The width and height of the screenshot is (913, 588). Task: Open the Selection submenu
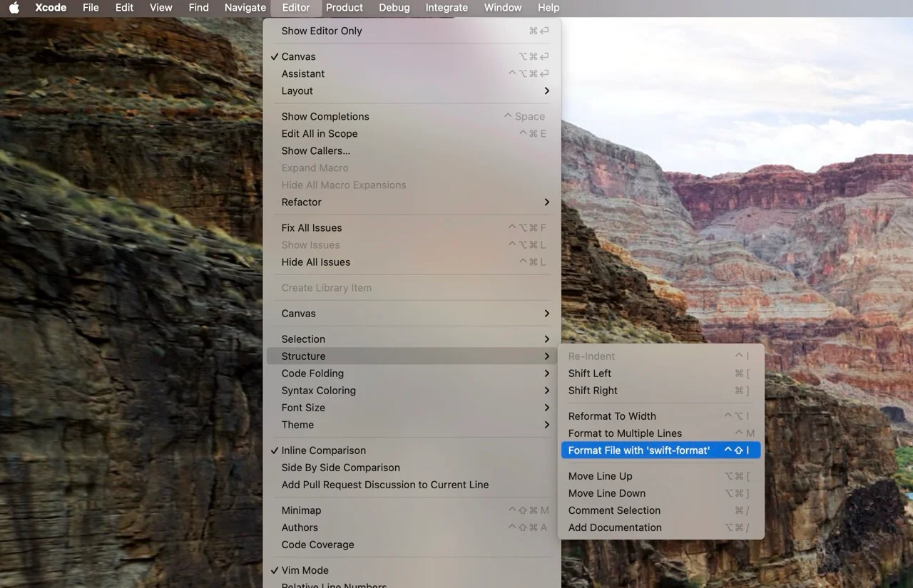[302, 339]
